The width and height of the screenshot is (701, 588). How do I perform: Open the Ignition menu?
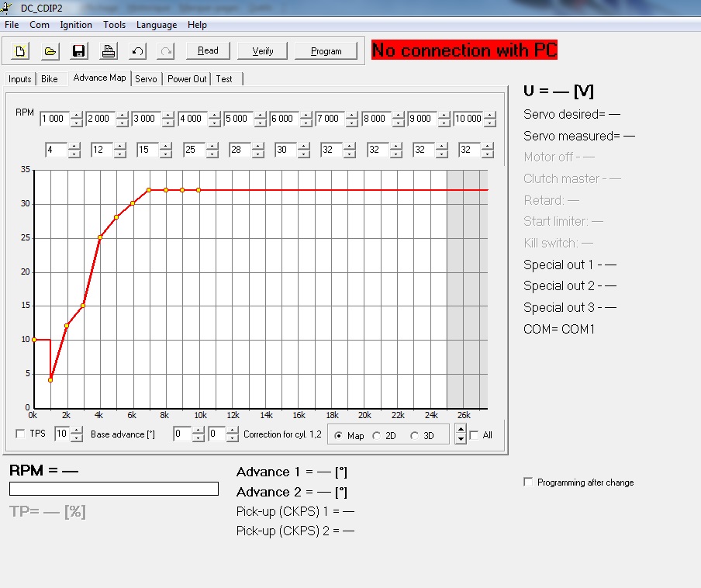[x=76, y=25]
